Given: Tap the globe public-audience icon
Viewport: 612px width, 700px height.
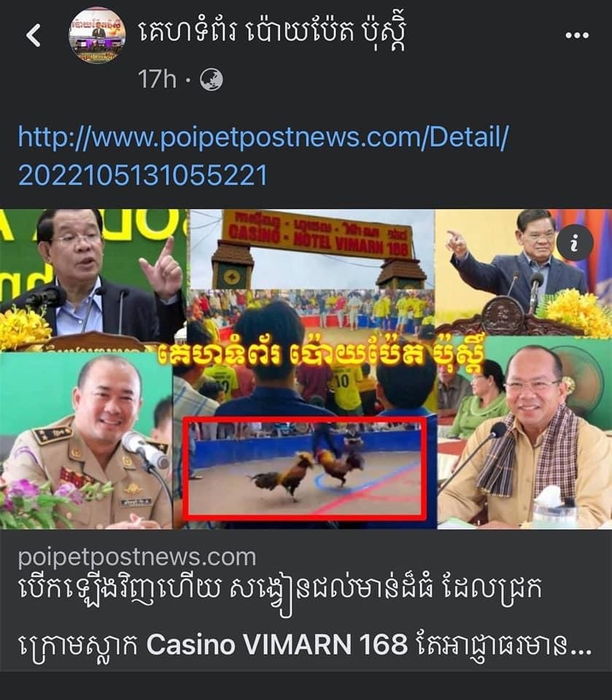Looking at the screenshot, I should [x=211, y=80].
